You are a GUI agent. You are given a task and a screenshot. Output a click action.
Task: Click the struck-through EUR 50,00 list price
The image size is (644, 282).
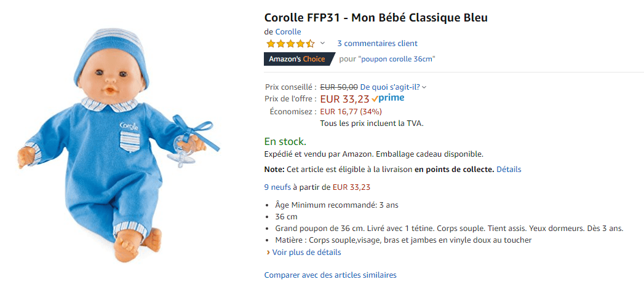click(x=339, y=87)
